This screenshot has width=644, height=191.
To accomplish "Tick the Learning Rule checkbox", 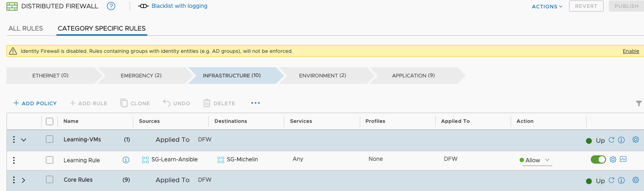I will point(50,160).
